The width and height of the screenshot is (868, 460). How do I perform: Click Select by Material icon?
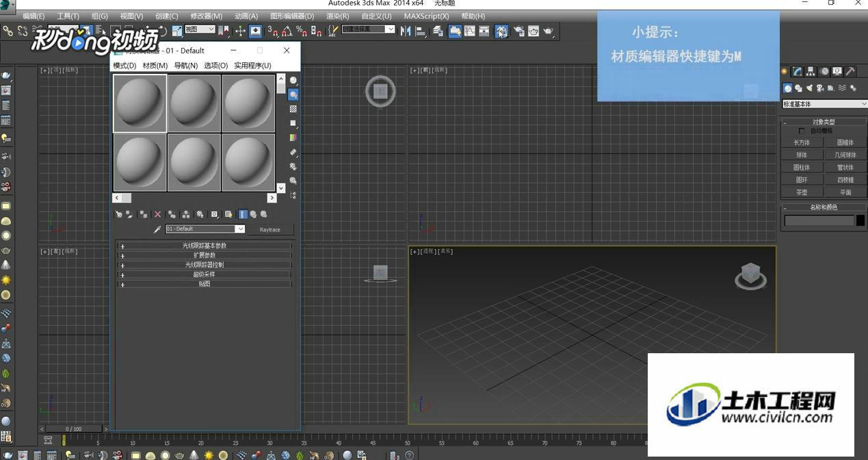point(293,181)
